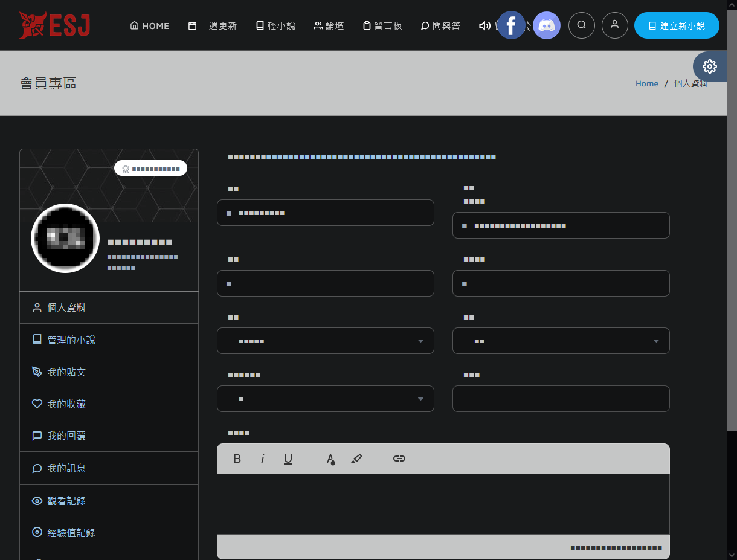737x560 pixels.
Task: Open the user account icon
Action: [x=615, y=25]
